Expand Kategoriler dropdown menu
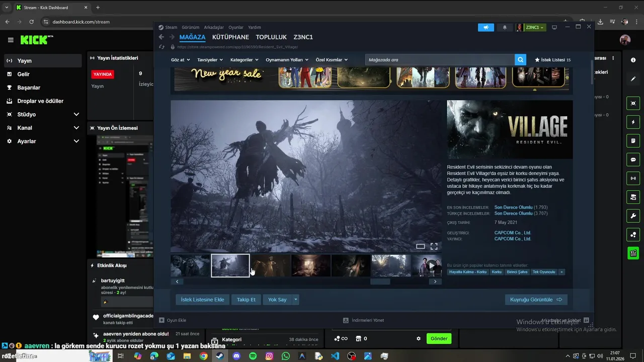This screenshot has height=362, width=644. click(x=244, y=60)
